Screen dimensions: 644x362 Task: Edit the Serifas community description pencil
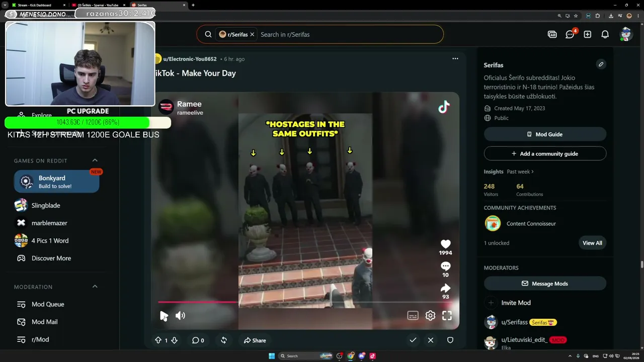[x=601, y=64]
